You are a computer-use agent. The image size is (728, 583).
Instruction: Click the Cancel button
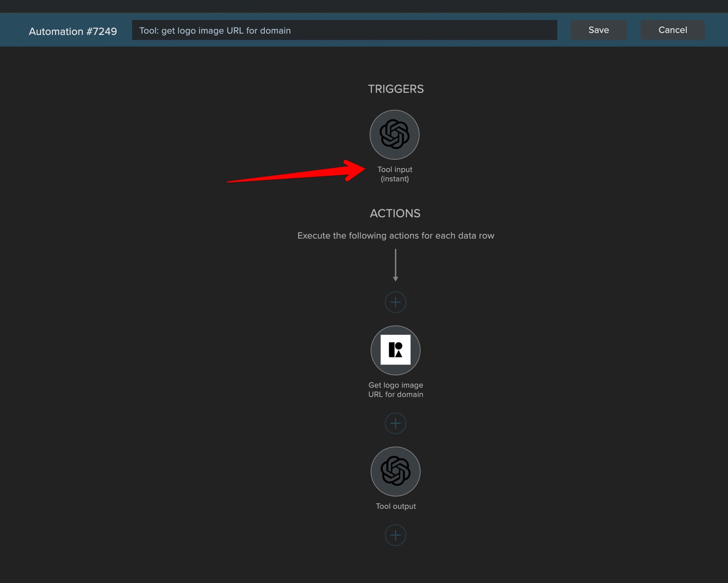coord(673,30)
